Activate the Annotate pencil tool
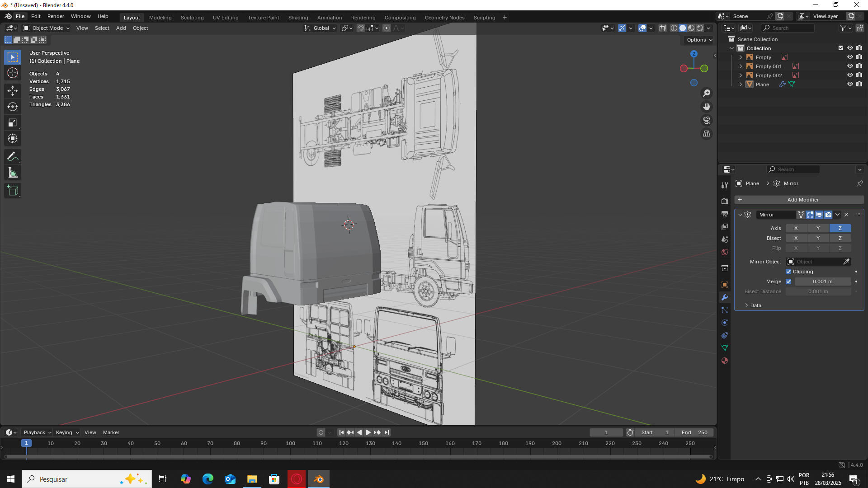The image size is (868, 488). pos(13,157)
